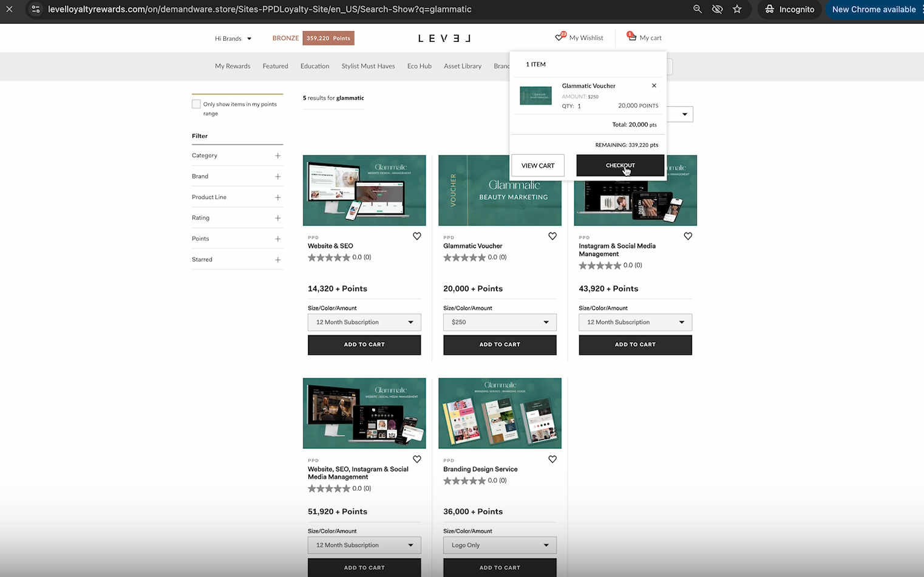
Task: Enable only show items in points range
Action: [196, 104]
